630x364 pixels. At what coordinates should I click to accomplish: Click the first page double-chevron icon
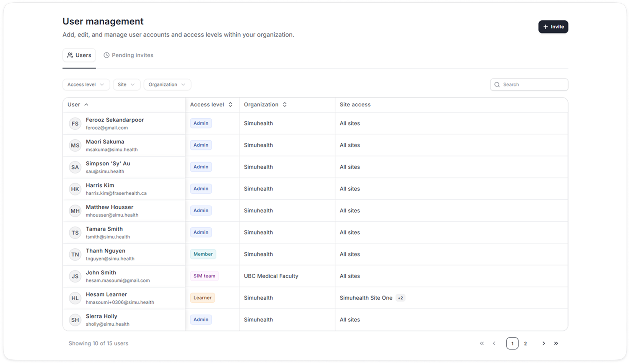[482, 343]
